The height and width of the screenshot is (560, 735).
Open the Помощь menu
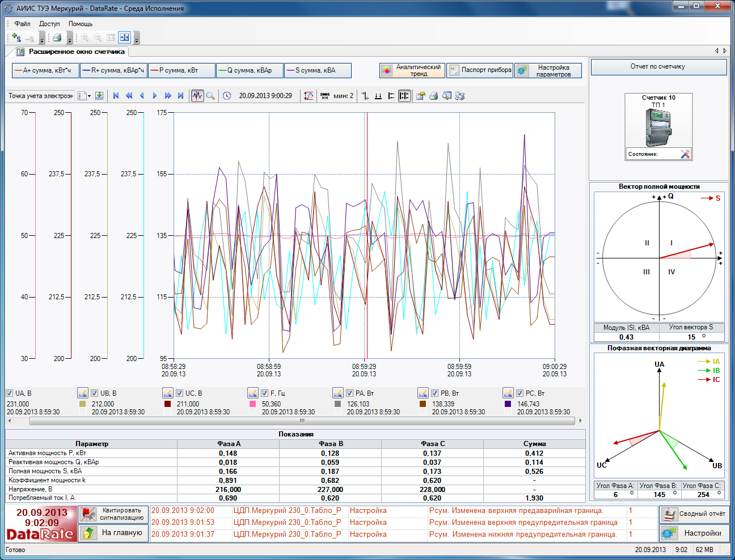(x=81, y=24)
